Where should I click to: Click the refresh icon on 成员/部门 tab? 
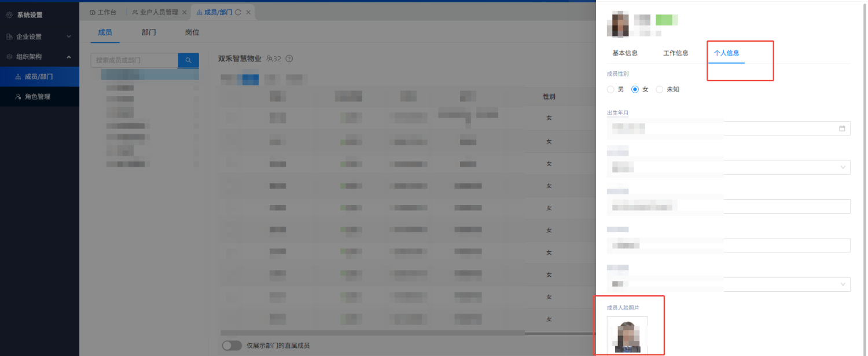pyautogui.click(x=238, y=12)
